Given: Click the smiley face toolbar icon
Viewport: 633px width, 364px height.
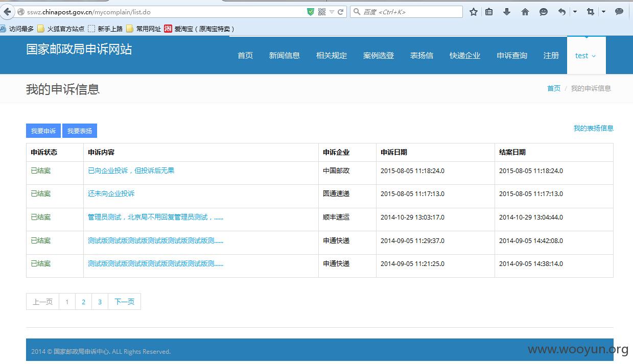Looking at the screenshot, I should tap(544, 12).
